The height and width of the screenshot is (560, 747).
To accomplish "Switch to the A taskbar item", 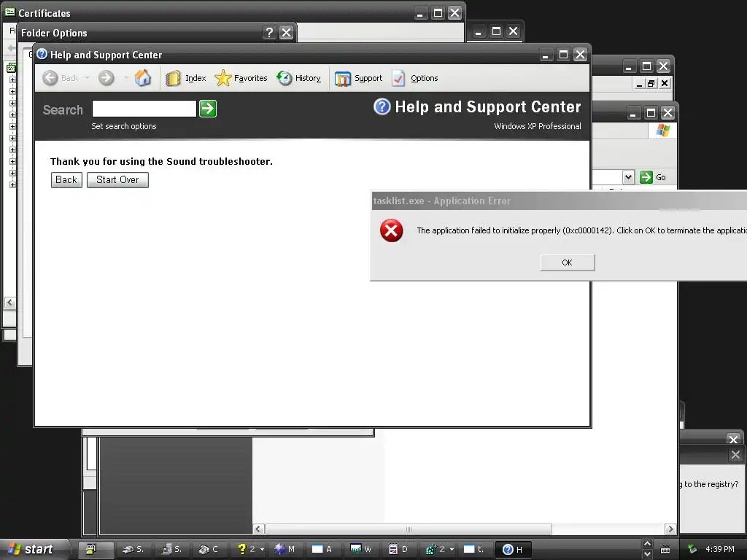I will [x=322, y=550].
